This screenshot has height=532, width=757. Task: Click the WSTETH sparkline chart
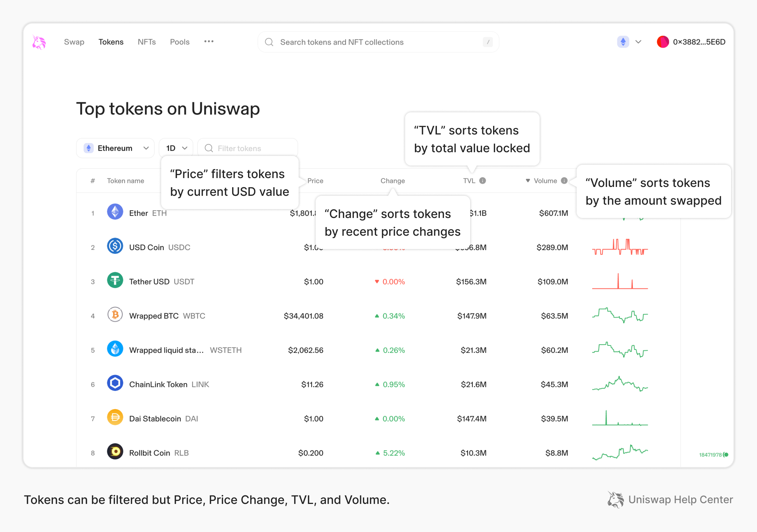(x=620, y=350)
